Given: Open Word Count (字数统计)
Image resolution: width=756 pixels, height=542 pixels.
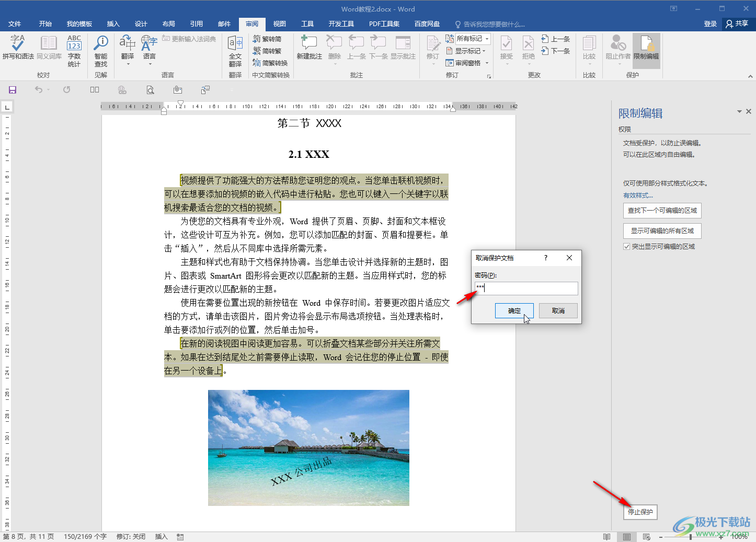Looking at the screenshot, I should [74, 51].
